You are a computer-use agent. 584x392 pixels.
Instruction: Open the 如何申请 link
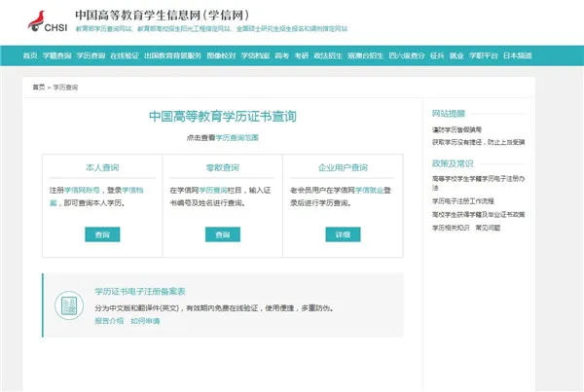pos(145,321)
